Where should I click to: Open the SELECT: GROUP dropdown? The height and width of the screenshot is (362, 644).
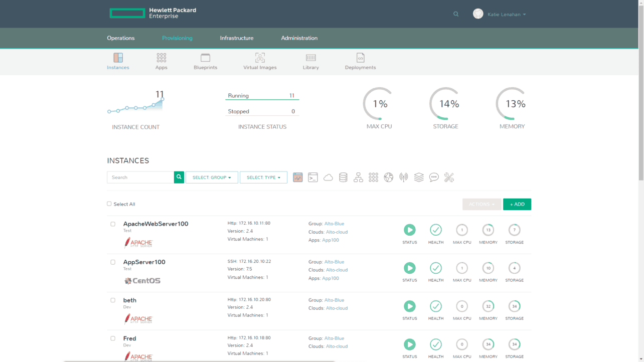[212, 177]
